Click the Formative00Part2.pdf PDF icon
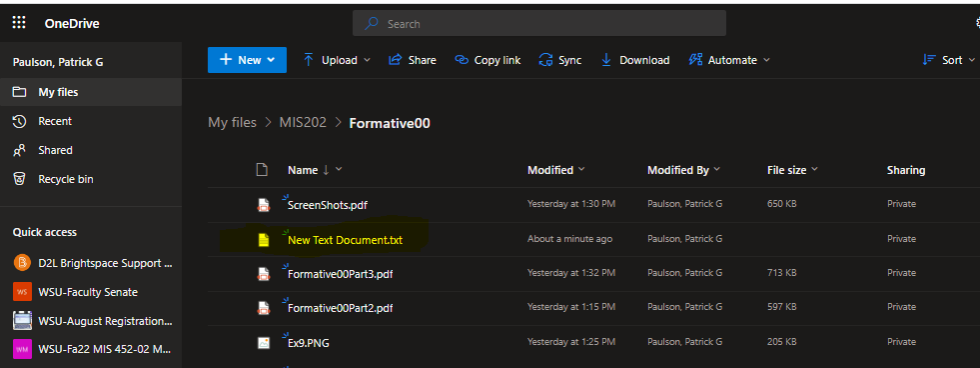The image size is (980, 368). click(x=264, y=308)
